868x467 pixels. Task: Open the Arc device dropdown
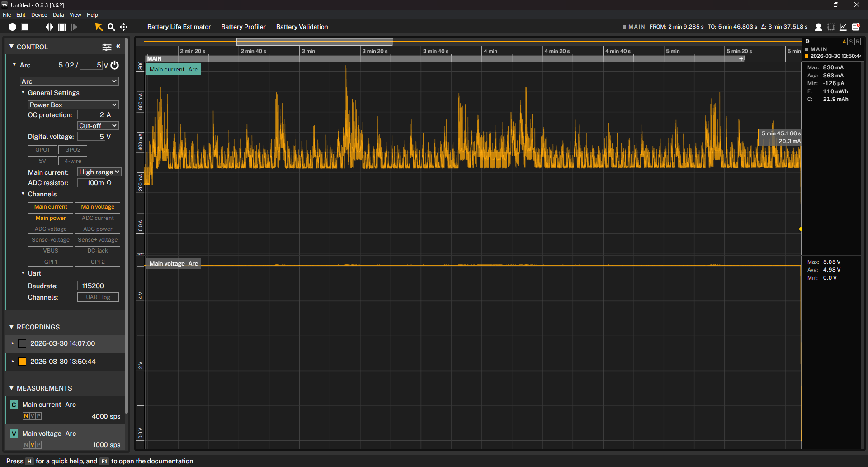point(69,81)
